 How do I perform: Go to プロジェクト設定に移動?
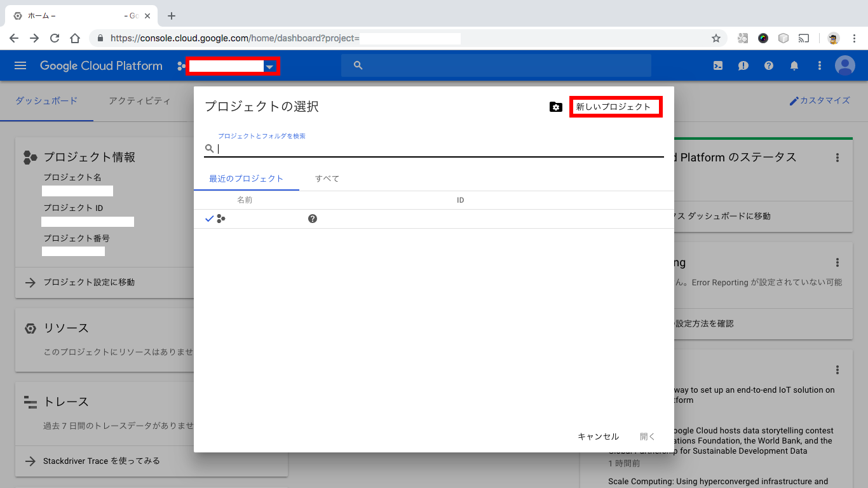[89, 282]
